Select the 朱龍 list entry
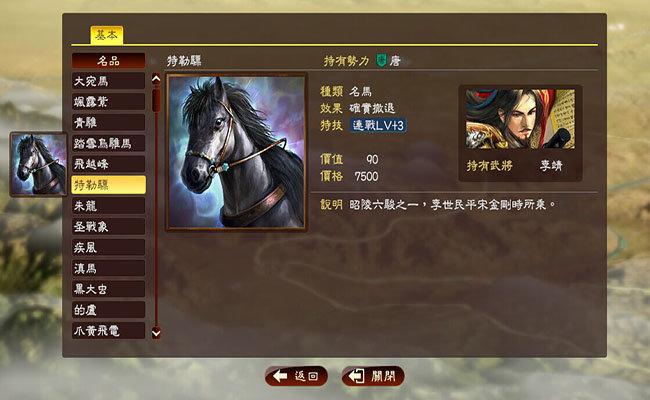 [108, 206]
